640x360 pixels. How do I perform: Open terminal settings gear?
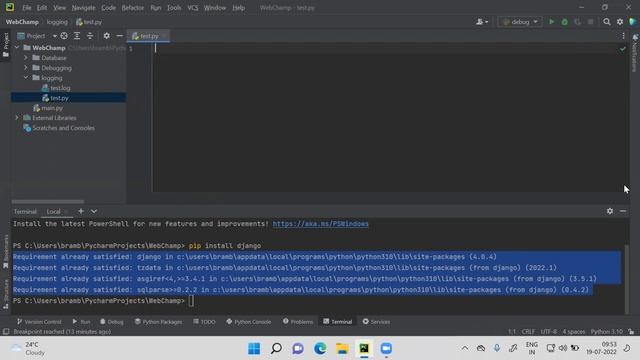point(610,211)
